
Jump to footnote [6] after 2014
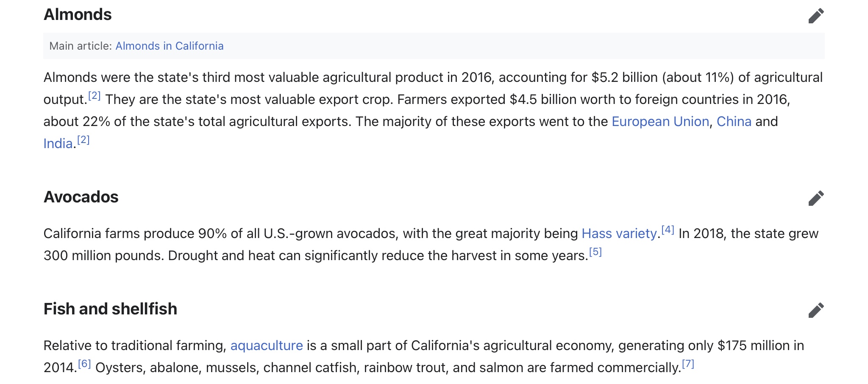coord(84,364)
